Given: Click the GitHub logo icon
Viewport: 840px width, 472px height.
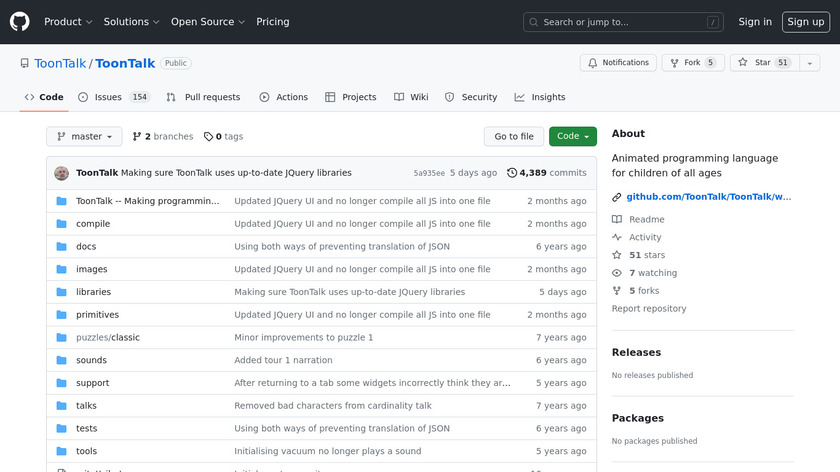Looking at the screenshot, I should 20,21.
